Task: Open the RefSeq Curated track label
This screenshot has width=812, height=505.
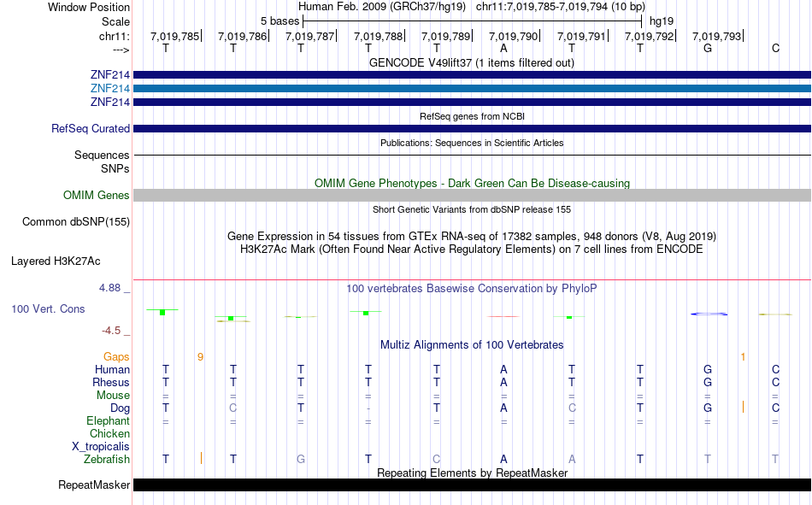Action: (90, 128)
